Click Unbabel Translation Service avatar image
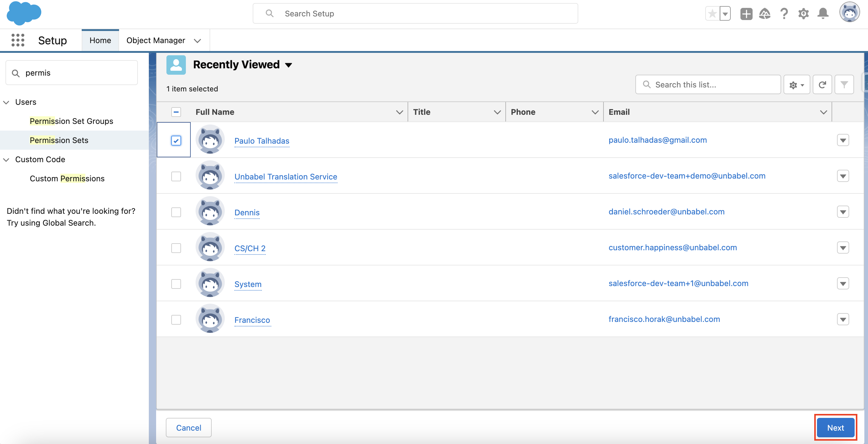The width and height of the screenshot is (868, 444). [x=210, y=175]
